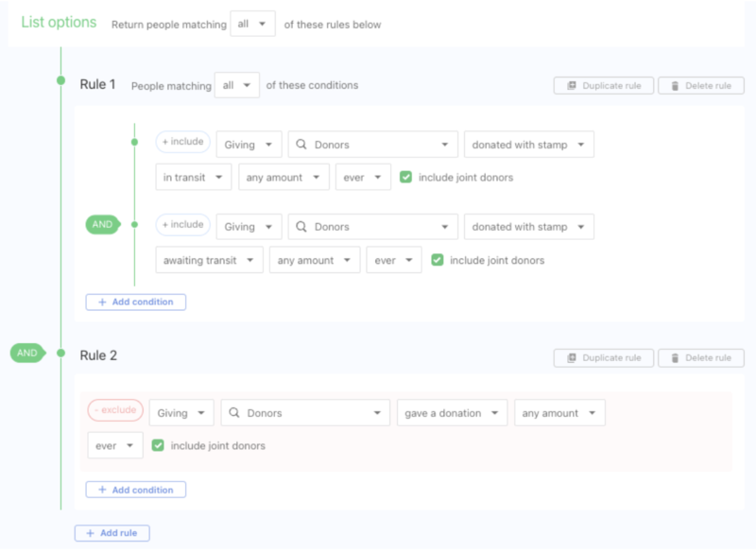Uncheck include joint donors for in transit condition
This screenshot has width=756, height=552.
pos(405,177)
